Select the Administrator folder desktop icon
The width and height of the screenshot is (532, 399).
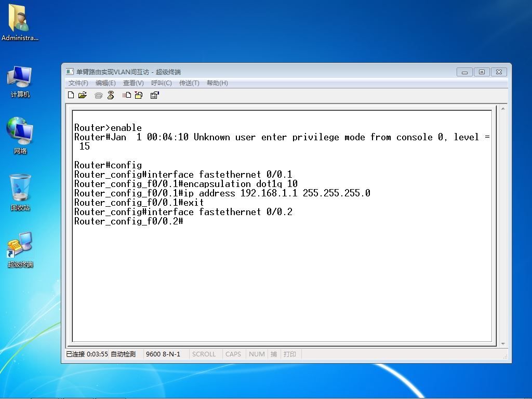(x=20, y=22)
